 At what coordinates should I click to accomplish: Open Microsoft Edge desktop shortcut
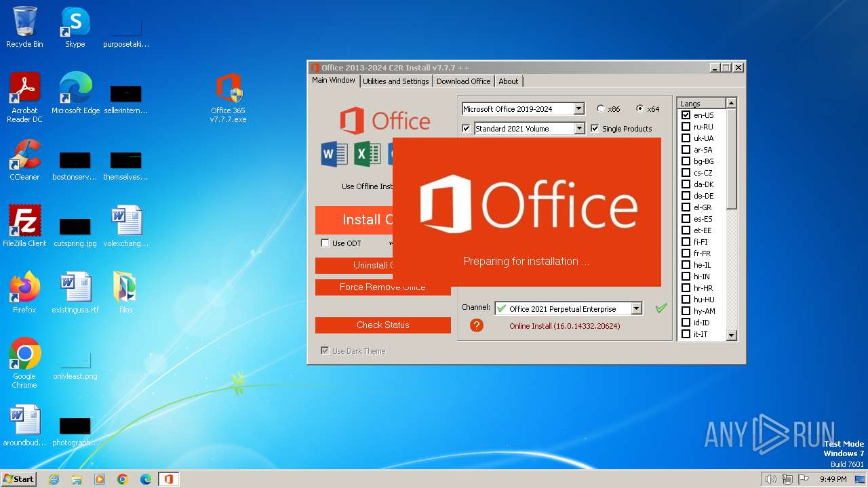[x=75, y=94]
